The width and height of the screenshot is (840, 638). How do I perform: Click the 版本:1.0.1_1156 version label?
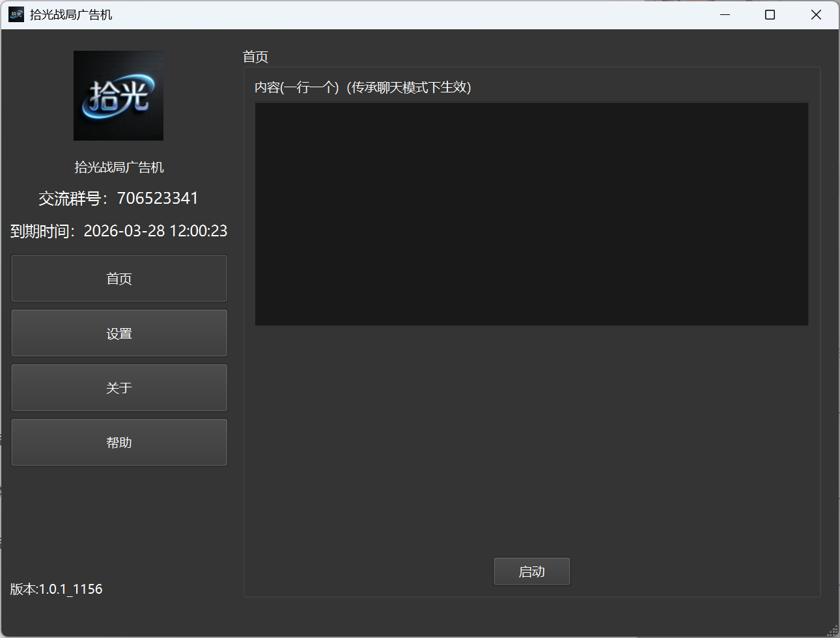click(57, 589)
